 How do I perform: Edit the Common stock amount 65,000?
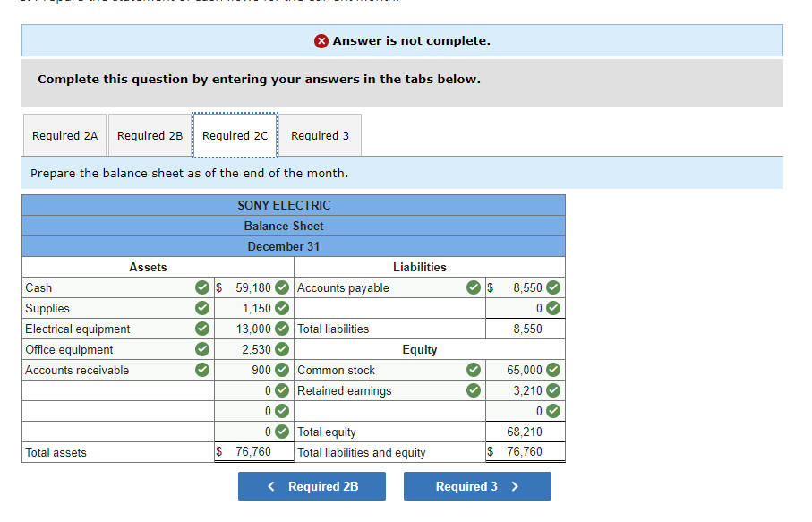point(526,370)
